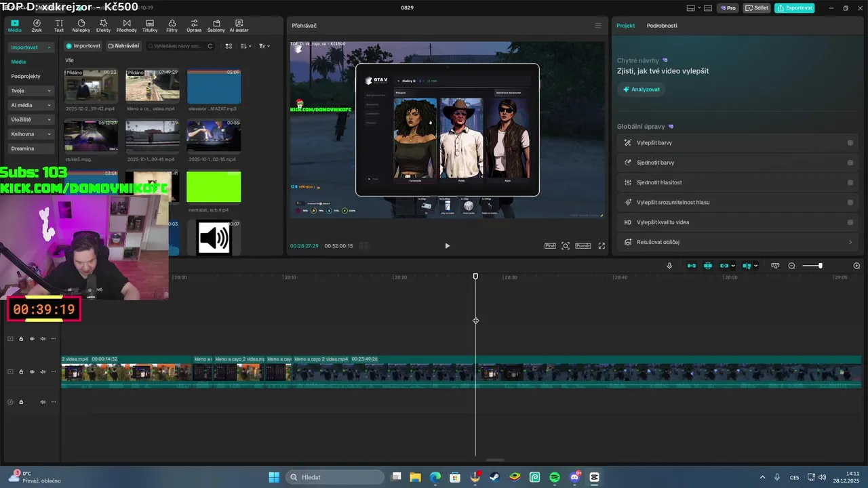
Task: Enable Vylepšit srozumitelnost hlasu checkbox
Action: [850, 202]
